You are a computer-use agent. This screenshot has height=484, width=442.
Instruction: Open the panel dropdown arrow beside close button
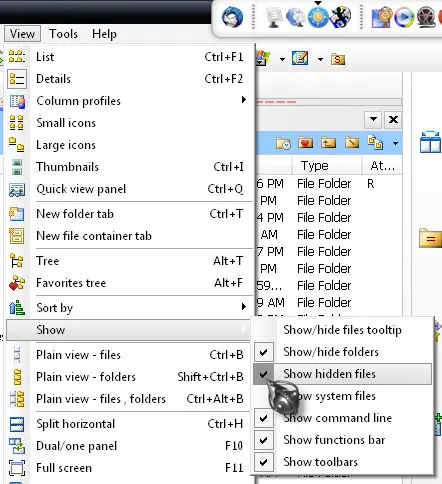373,119
